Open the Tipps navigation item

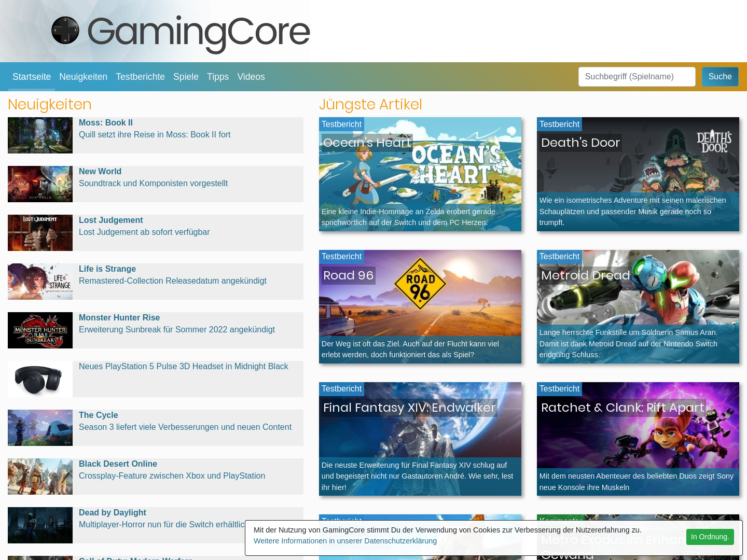(x=218, y=77)
